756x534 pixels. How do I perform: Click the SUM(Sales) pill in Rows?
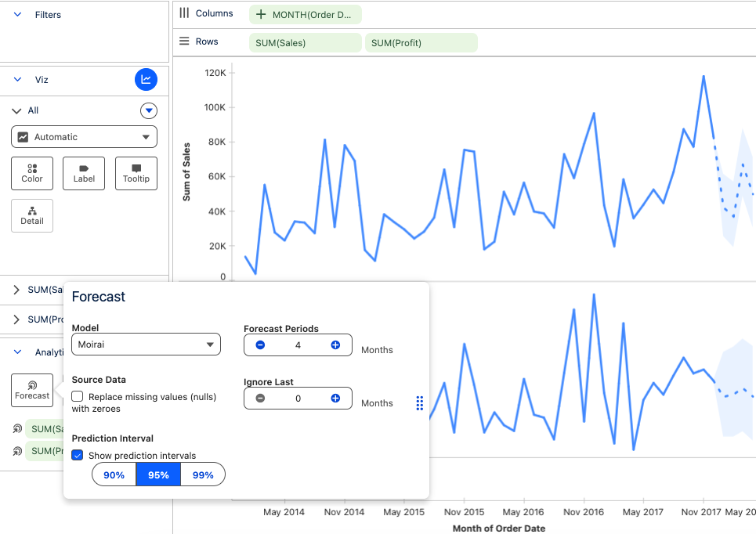306,43
